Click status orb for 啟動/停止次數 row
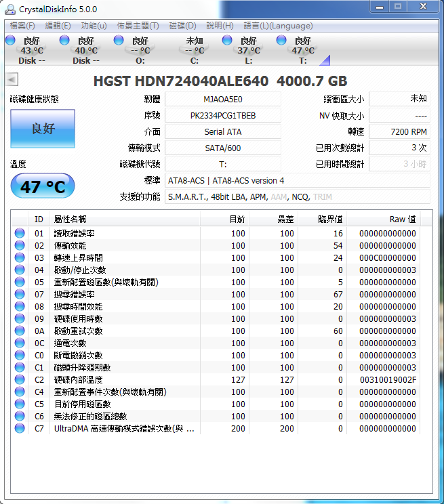The width and height of the screenshot is (444, 504). (20, 270)
